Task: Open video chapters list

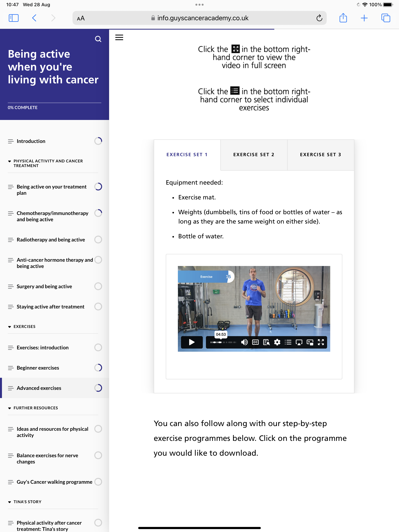Action: click(x=288, y=342)
